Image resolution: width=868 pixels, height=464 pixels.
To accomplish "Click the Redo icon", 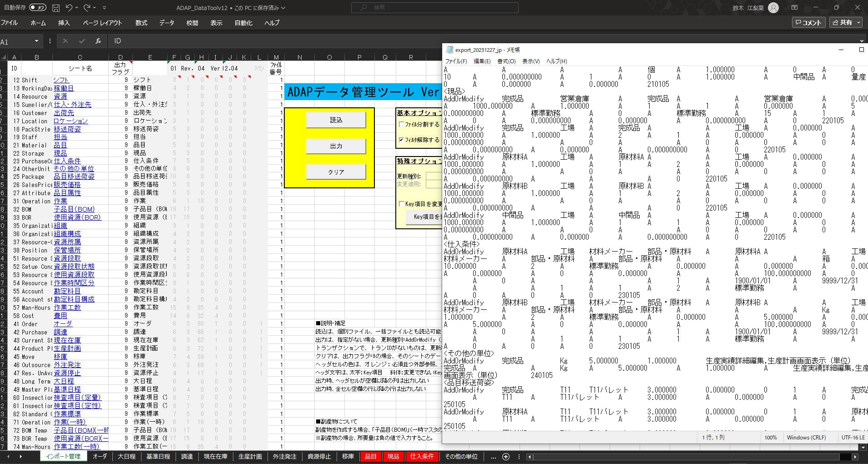I will pyautogui.click(x=86, y=8).
